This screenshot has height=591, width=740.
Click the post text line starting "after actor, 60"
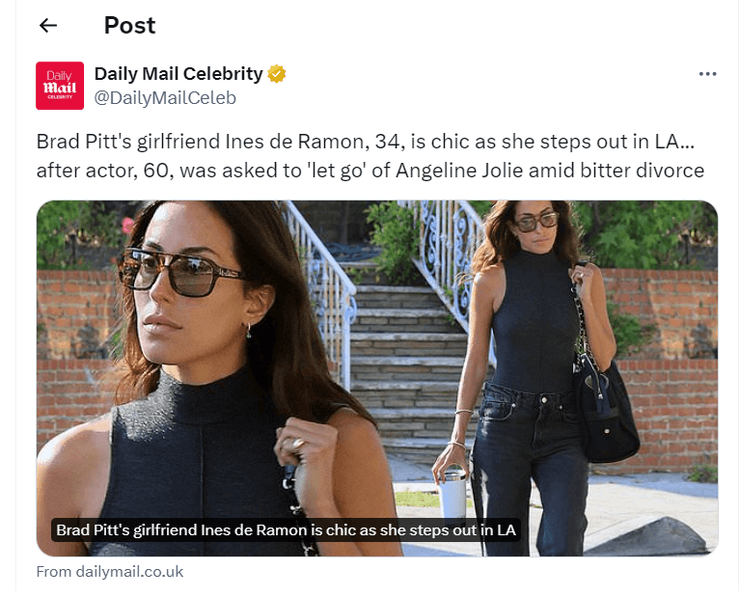point(370,170)
